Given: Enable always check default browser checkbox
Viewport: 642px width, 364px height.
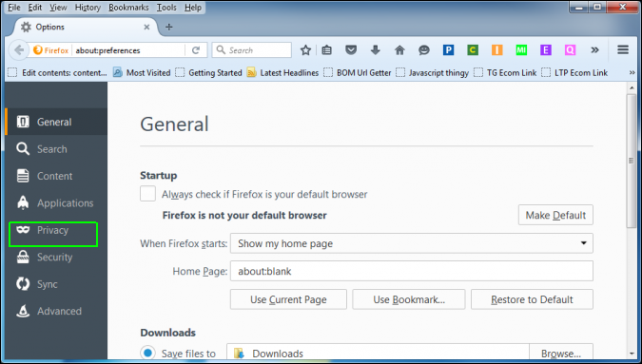Looking at the screenshot, I should (x=147, y=194).
